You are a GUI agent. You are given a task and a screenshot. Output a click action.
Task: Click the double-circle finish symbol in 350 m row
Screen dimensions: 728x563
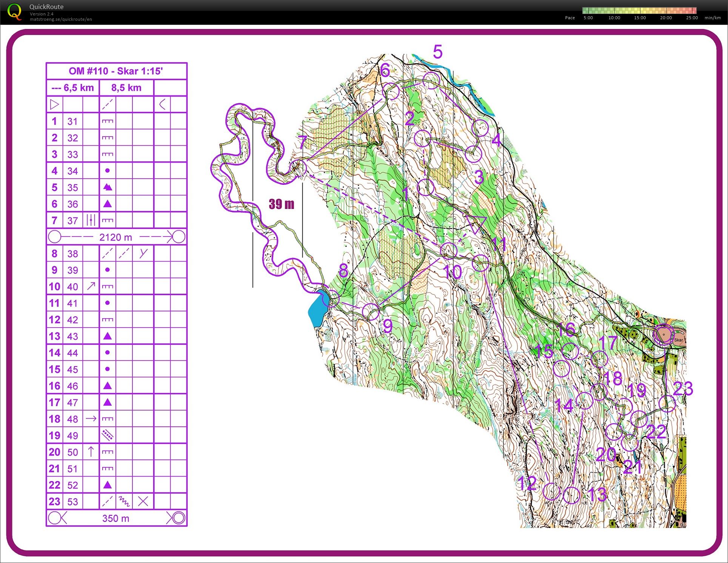click(x=179, y=518)
